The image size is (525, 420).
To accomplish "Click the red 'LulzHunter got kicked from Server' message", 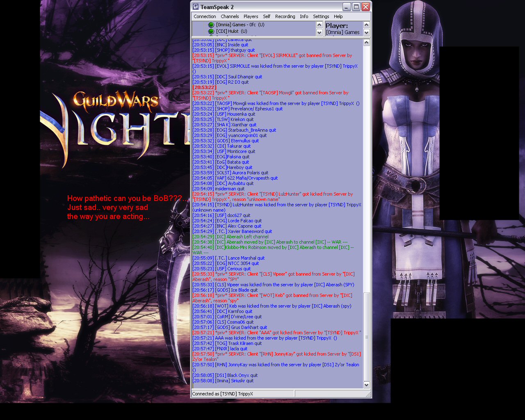I will 273,196.
